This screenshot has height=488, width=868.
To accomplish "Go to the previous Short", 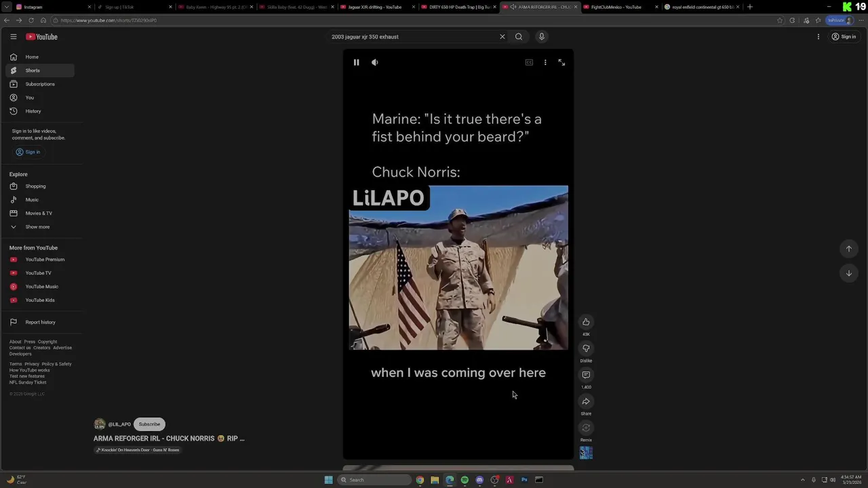I will (x=848, y=249).
